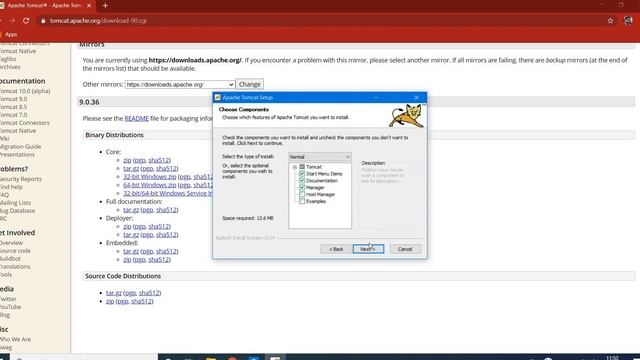
Task: Uncheck the Documentation component
Action: coord(302,180)
